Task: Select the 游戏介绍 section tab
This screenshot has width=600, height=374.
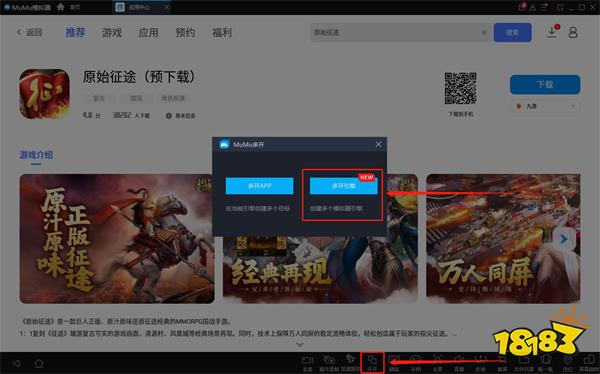Action: pyautogui.click(x=36, y=155)
